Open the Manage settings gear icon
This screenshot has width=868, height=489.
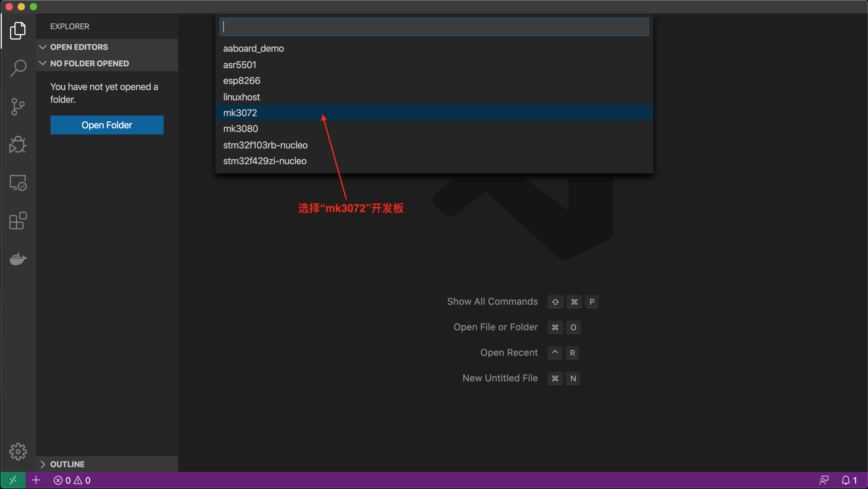18,451
